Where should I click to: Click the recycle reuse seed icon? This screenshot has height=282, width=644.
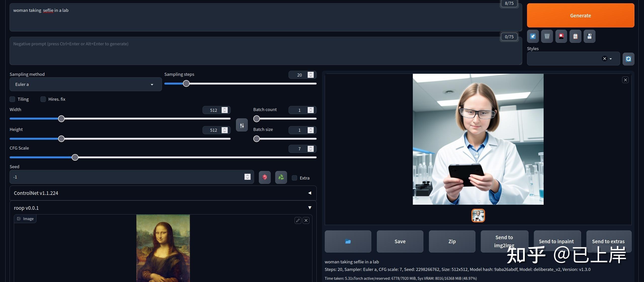click(x=281, y=177)
